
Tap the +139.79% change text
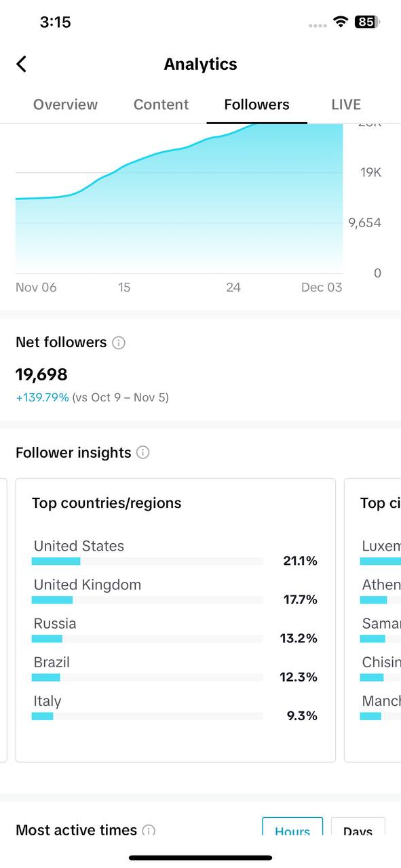tap(42, 397)
